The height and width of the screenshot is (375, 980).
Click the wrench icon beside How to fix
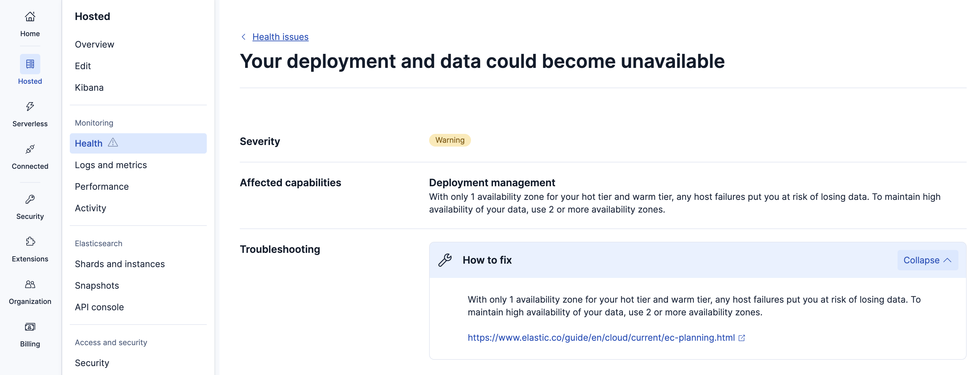[x=445, y=260]
